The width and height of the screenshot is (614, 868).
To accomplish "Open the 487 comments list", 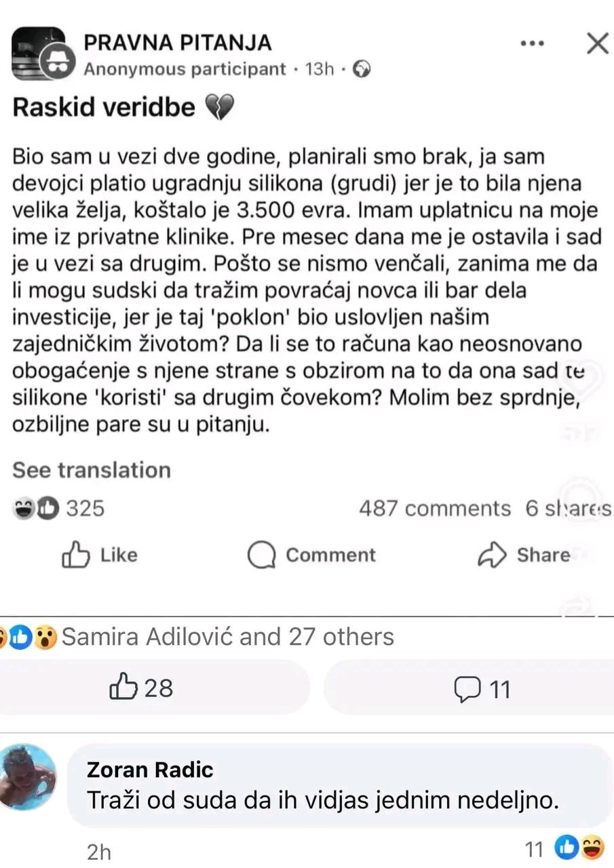I will (434, 509).
